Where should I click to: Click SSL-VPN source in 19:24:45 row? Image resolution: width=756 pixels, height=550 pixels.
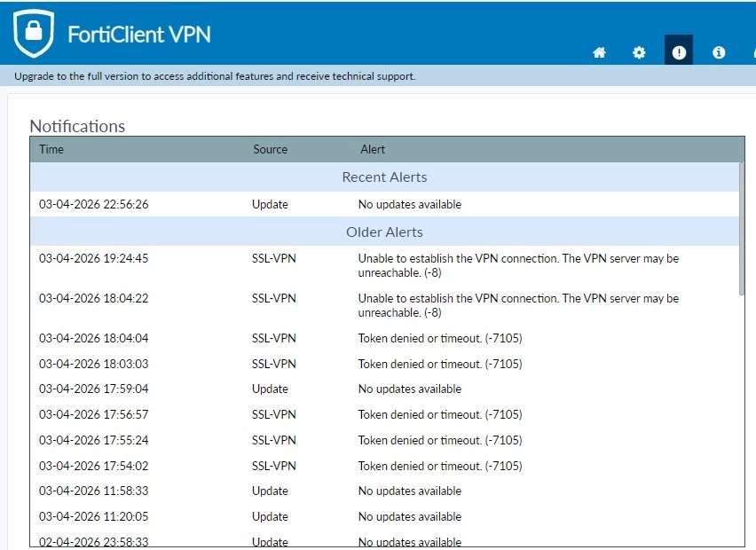pyautogui.click(x=274, y=258)
